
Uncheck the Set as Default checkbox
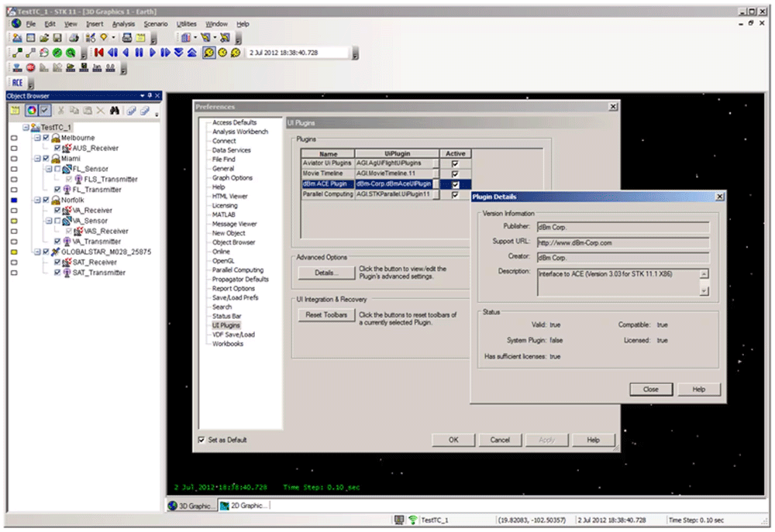(x=201, y=440)
